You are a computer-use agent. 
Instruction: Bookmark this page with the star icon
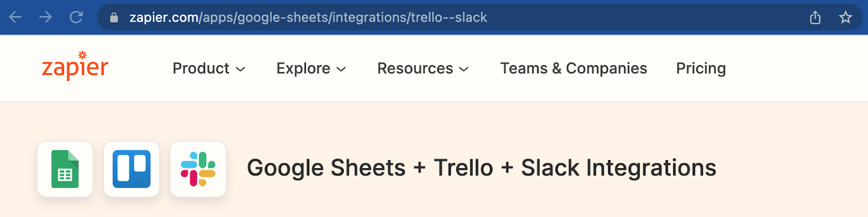point(845,18)
